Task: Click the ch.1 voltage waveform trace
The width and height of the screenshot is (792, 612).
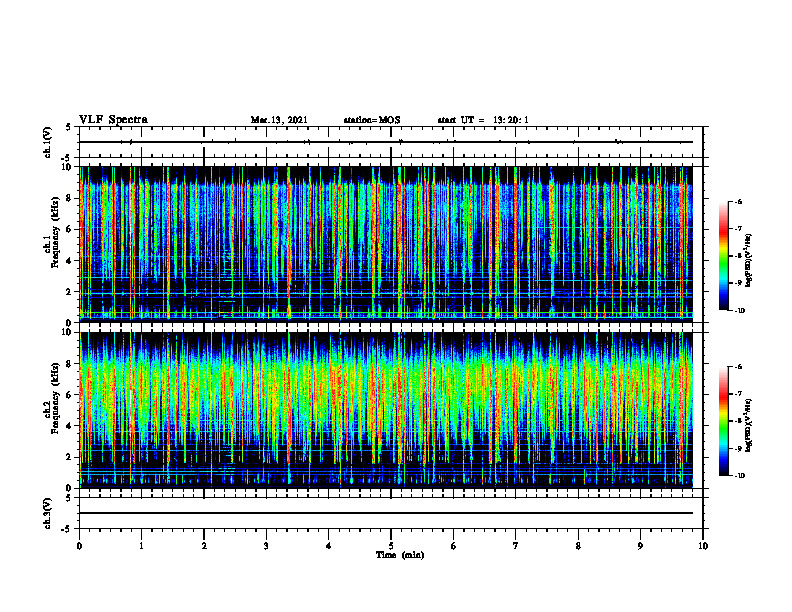Action: coord(386,142)
